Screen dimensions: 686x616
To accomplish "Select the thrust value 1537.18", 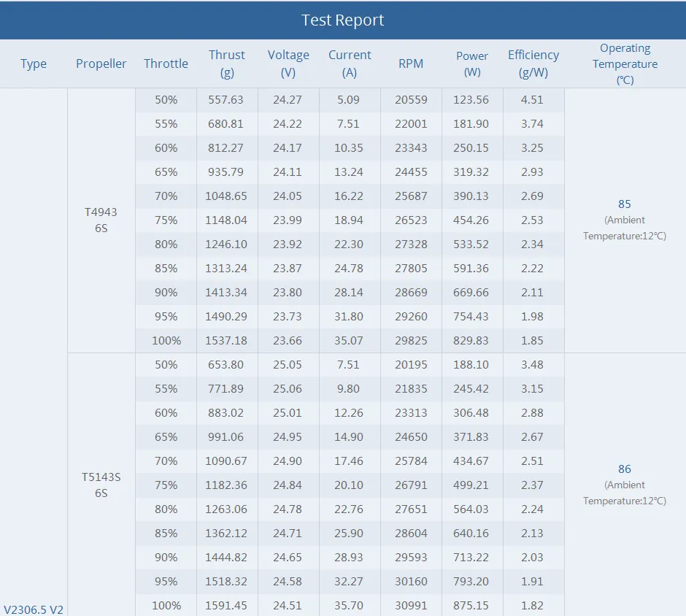I will coord(226,341).
